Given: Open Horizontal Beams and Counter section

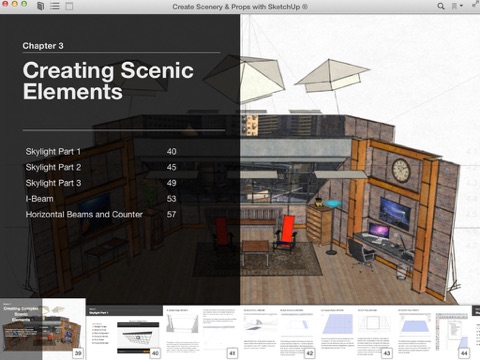Looking at the screenshot, I should (84, 214).
